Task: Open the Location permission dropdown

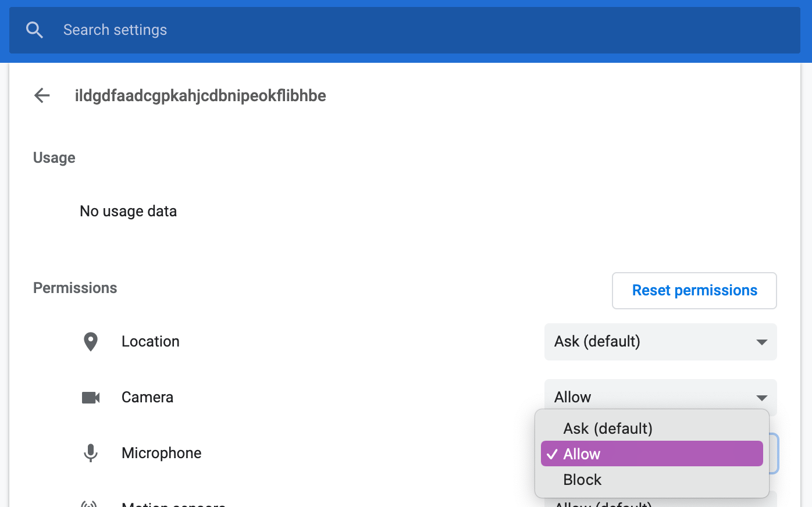Action: tap(661, 342)
